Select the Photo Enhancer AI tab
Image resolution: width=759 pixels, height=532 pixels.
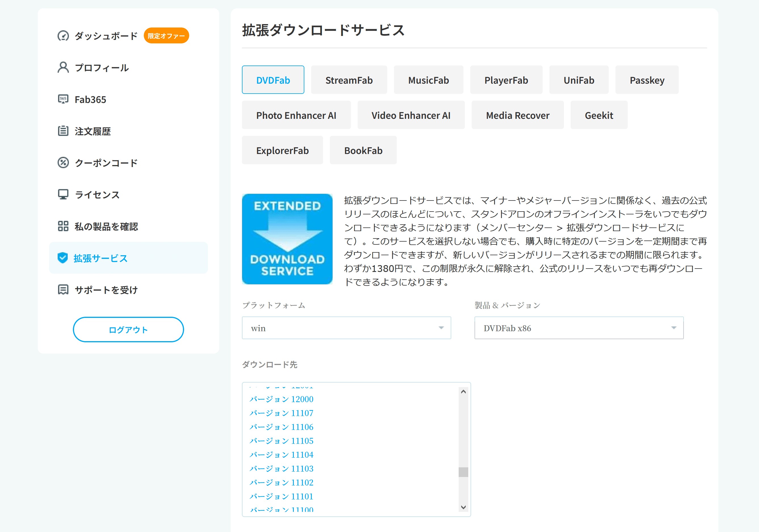(296, 115)
